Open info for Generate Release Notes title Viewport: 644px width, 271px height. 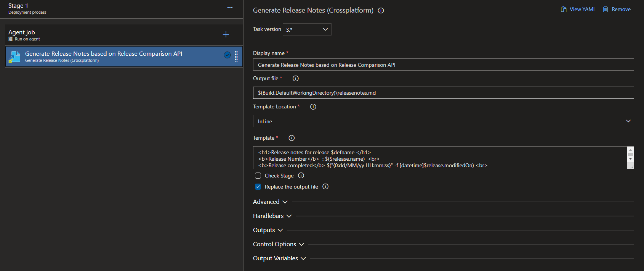pos(381,11)
